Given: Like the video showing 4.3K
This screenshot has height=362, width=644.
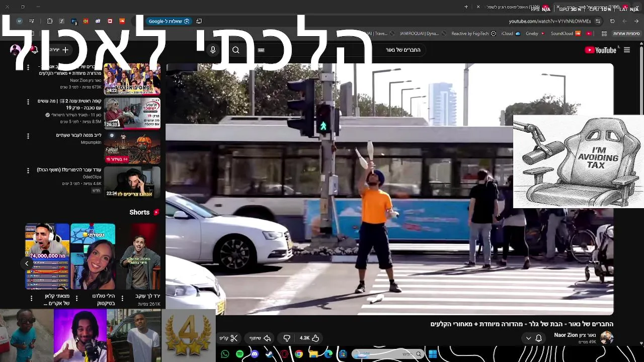Looking at the screenshot, I should 309,338.
